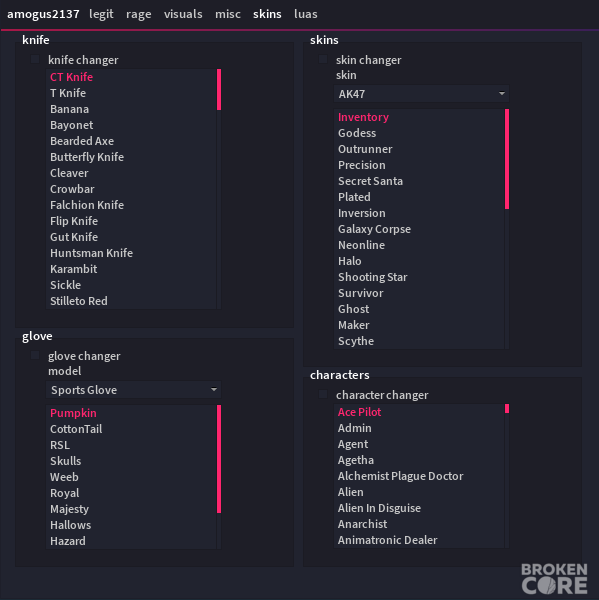Viewport: 599px width, 600px height.
Task: Pick the Agetha character
Action: [419, 460]
